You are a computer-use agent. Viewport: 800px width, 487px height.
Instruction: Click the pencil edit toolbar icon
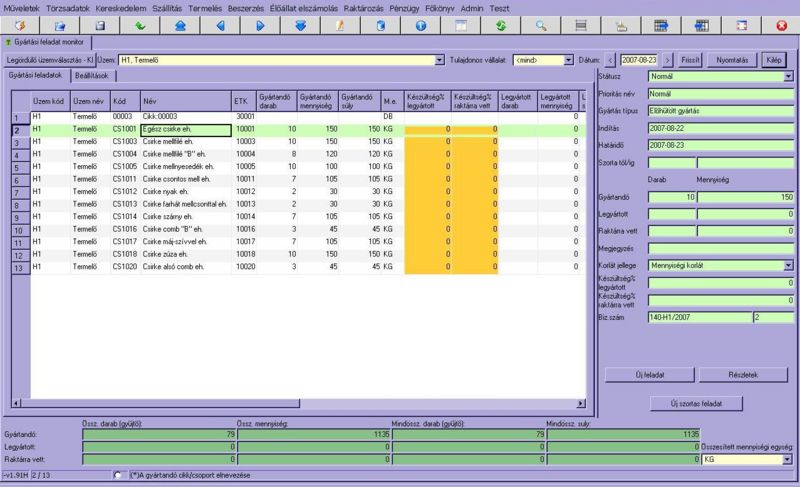[x=340, y=25]
